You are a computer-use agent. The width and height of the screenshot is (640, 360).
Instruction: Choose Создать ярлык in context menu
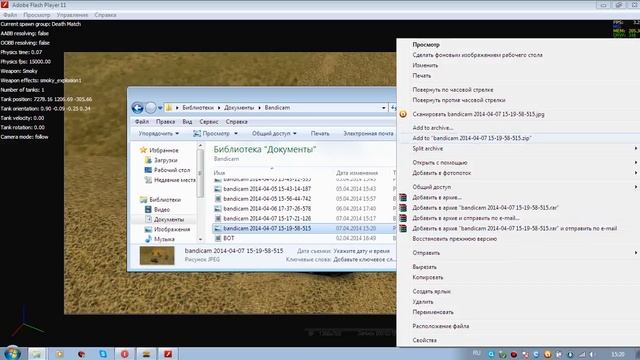click(431, 291)
